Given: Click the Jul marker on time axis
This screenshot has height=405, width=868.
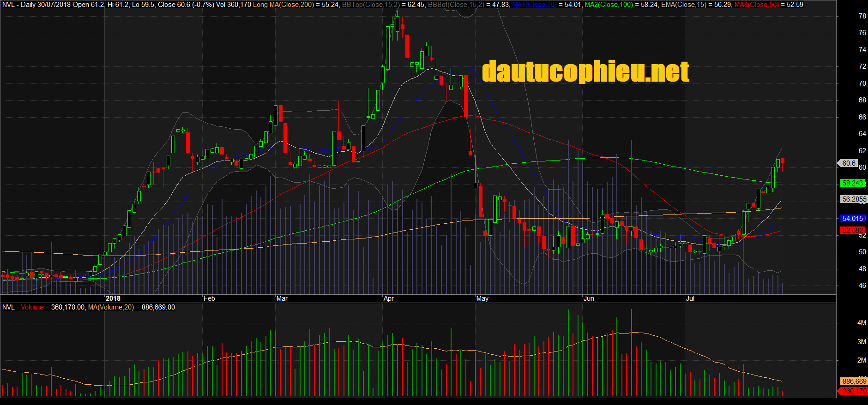Looking at the screenshot, I should point(690,298).
